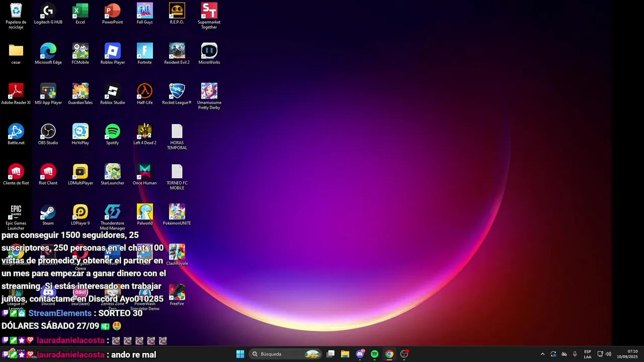Select the LDMultiPlayer icon

[x=80, y=175]
